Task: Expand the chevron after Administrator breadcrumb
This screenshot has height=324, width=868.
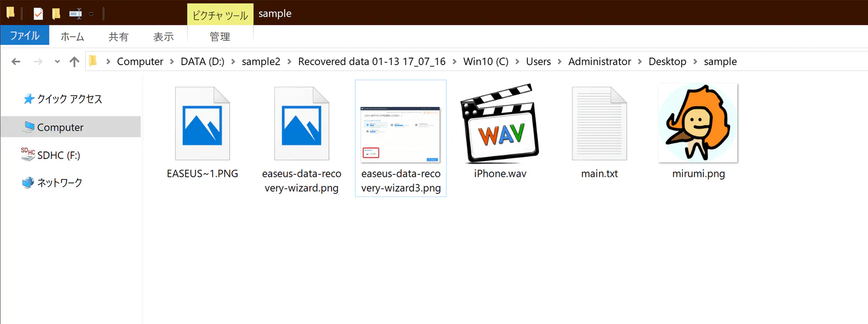Action: tap(640, 62)
